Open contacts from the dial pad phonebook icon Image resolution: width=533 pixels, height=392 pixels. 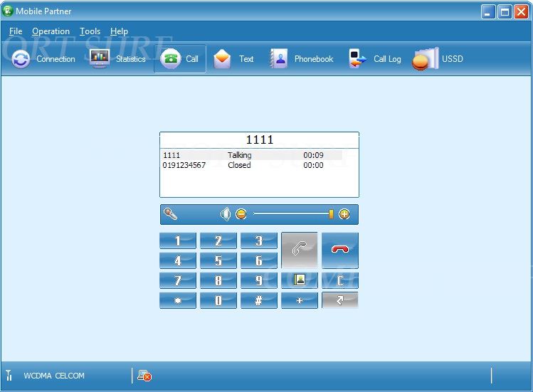300,280
